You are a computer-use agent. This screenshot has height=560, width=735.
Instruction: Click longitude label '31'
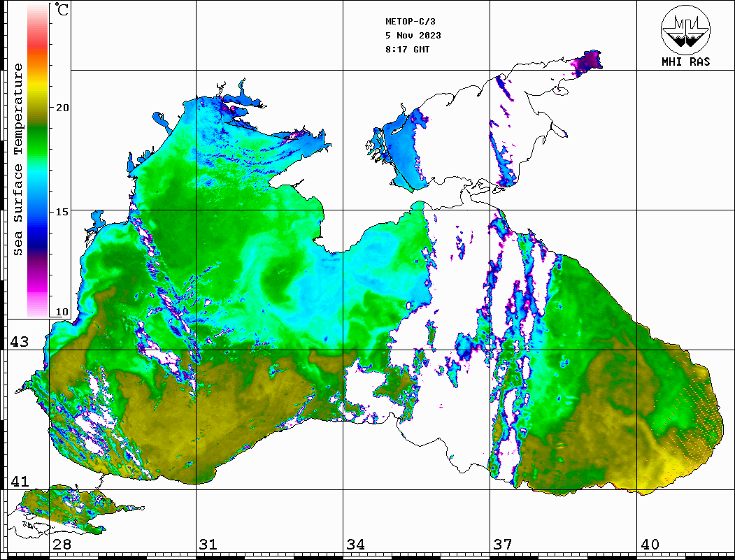pos(208,545)
